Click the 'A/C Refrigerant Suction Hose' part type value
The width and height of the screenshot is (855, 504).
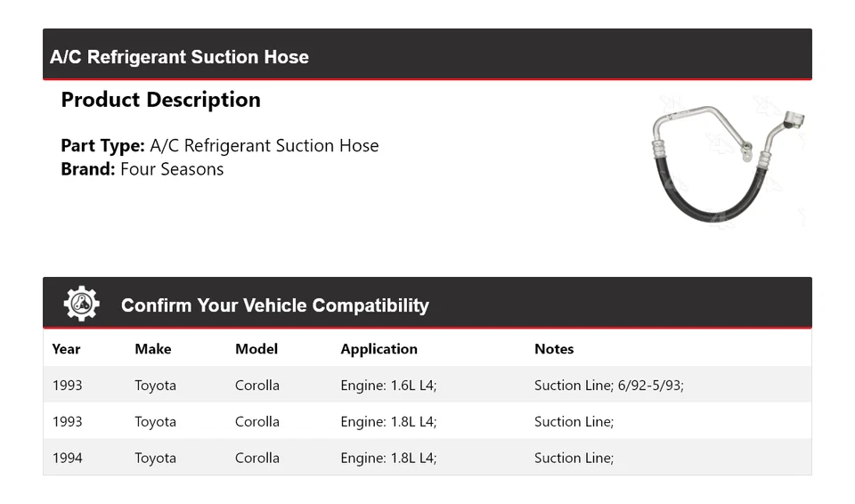click(265, 146)
